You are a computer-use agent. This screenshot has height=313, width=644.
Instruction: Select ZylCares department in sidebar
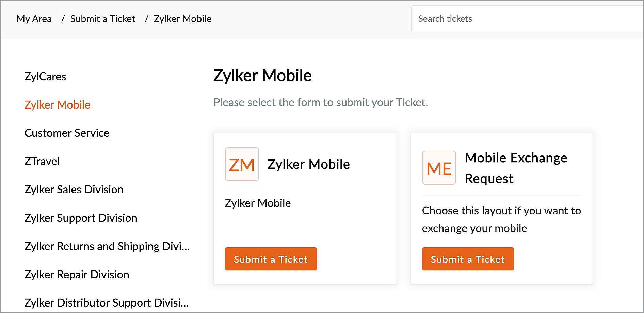(45, 77)
